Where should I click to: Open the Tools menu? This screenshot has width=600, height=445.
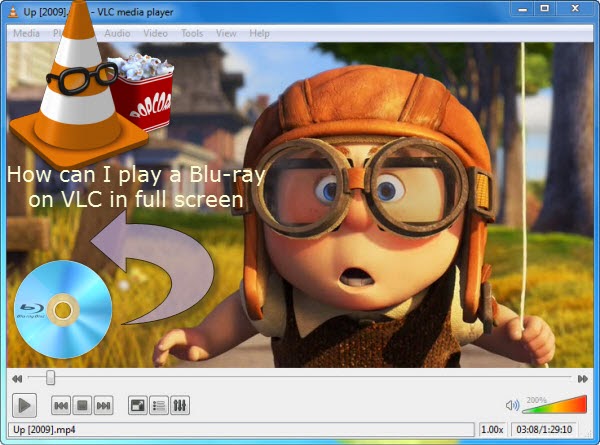tap(192, 34)
